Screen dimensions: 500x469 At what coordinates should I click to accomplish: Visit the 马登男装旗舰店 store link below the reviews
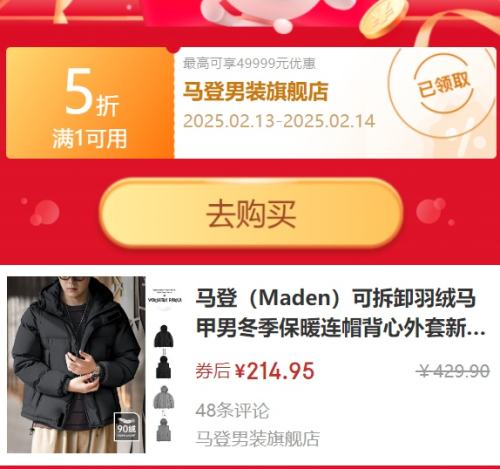[x=258, y=438]
